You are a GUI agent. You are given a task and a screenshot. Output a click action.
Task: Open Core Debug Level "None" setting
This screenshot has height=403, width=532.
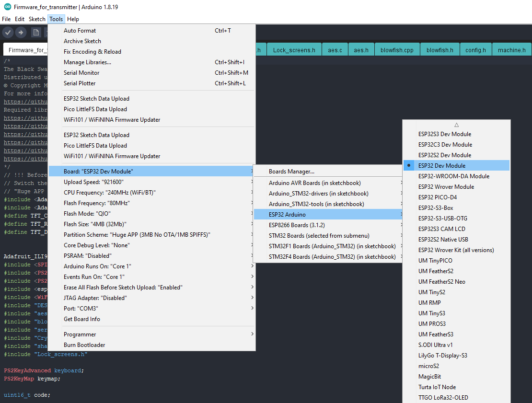click(151, 245)
